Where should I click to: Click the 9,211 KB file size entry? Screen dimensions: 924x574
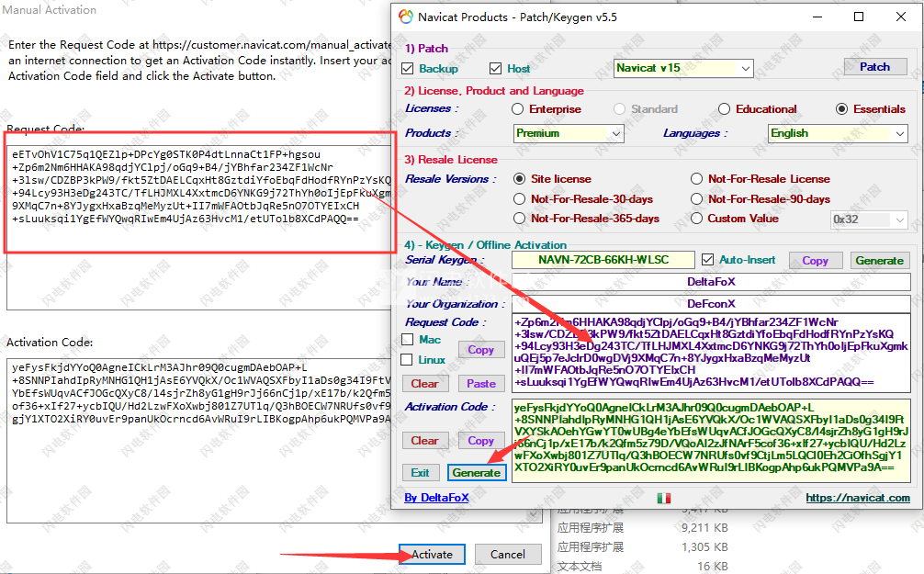coord(704,527)
